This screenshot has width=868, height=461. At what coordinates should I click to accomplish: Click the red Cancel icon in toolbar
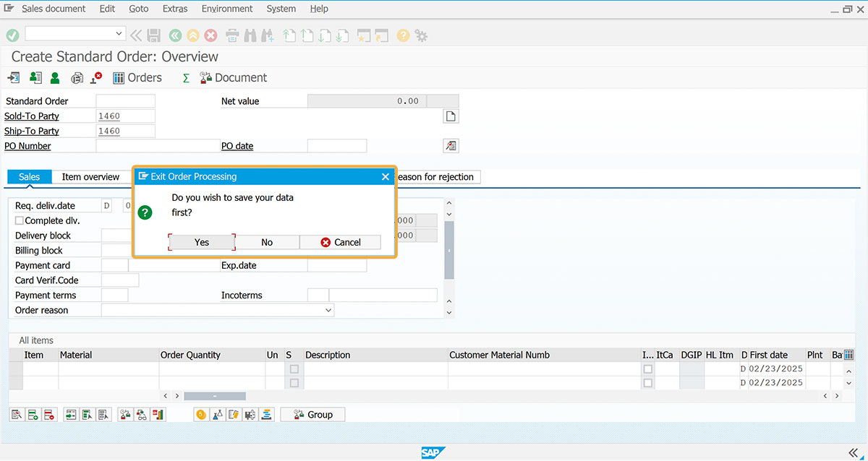coord(210,35)
